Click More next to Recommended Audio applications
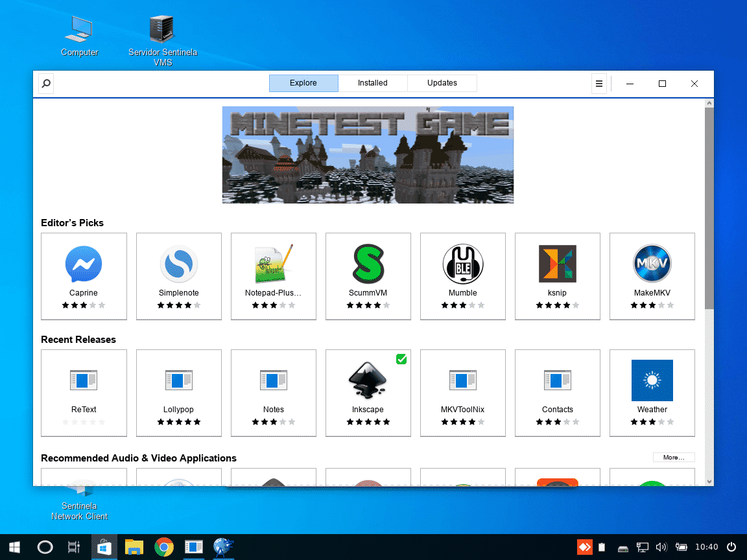The width and height of the screenshot is (747, 560). (x=673, y=457)
